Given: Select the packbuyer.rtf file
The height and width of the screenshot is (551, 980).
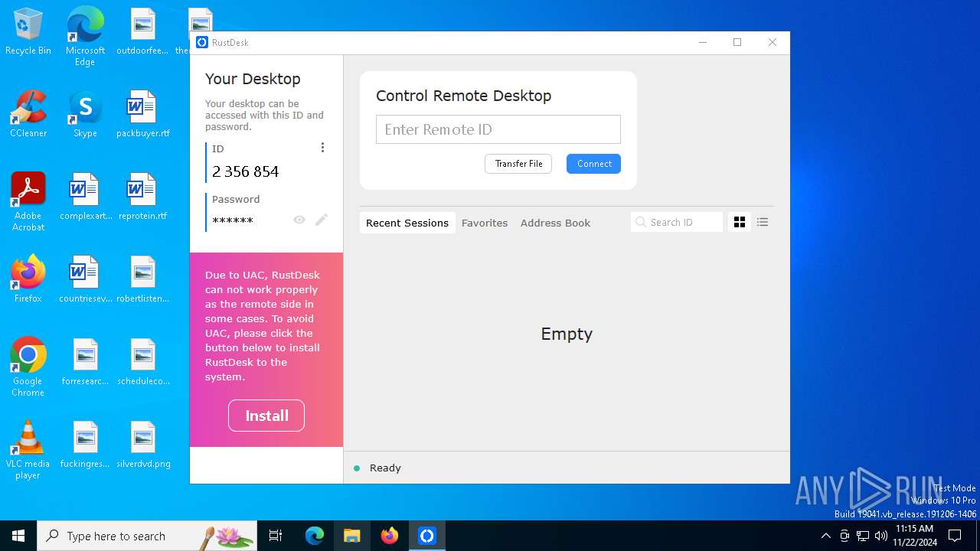Looking at the screenshot, I should pyautogui.click(x=142, y=115).
